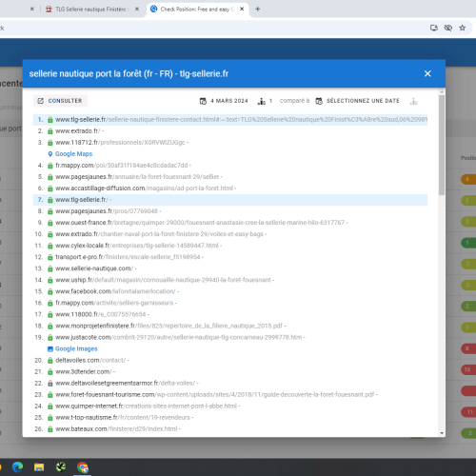Screen dimensions: 476x476
Task: Switch to TLG Sellerie nautique Finistère tab
Action: click(90, 10)
